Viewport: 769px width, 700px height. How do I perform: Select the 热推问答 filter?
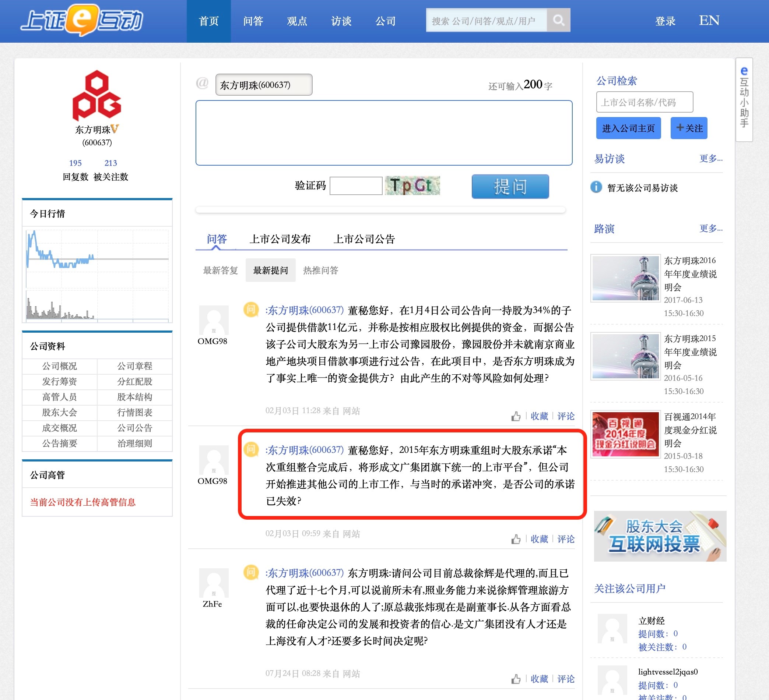[x=320, y=270]
